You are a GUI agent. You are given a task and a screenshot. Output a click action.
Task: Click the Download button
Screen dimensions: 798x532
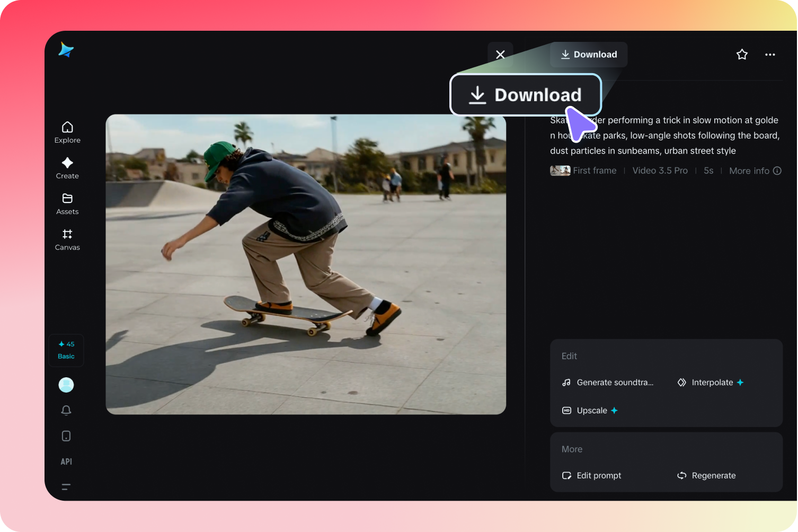[588, 54]
